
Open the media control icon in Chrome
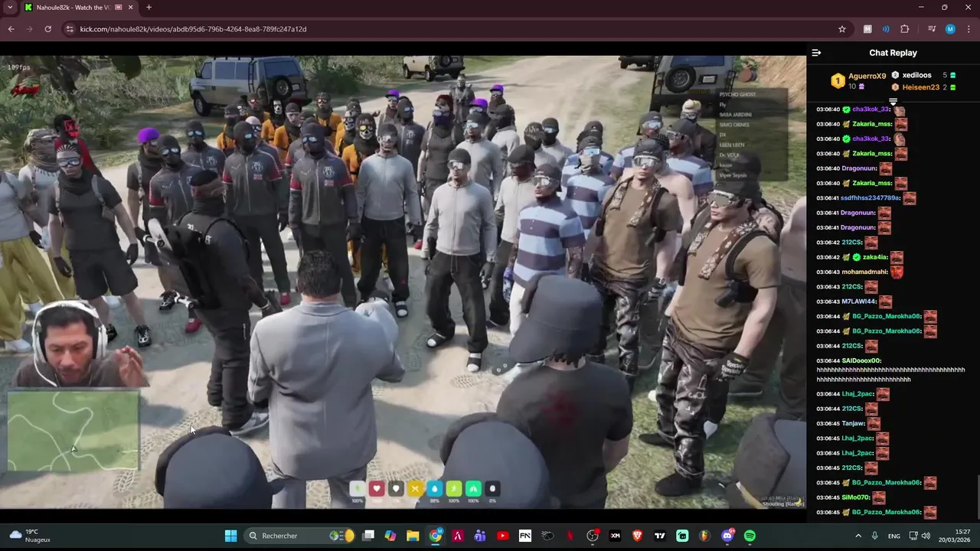click(932, 29)
